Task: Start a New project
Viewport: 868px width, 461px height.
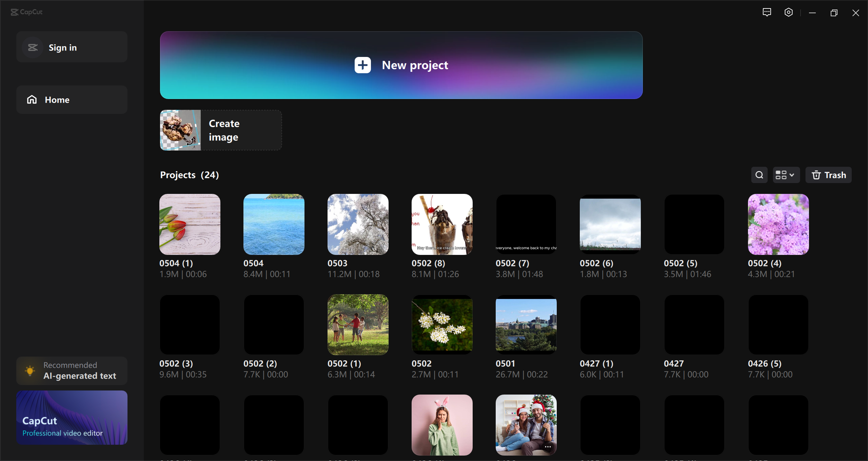Action: tap(401, 65)
